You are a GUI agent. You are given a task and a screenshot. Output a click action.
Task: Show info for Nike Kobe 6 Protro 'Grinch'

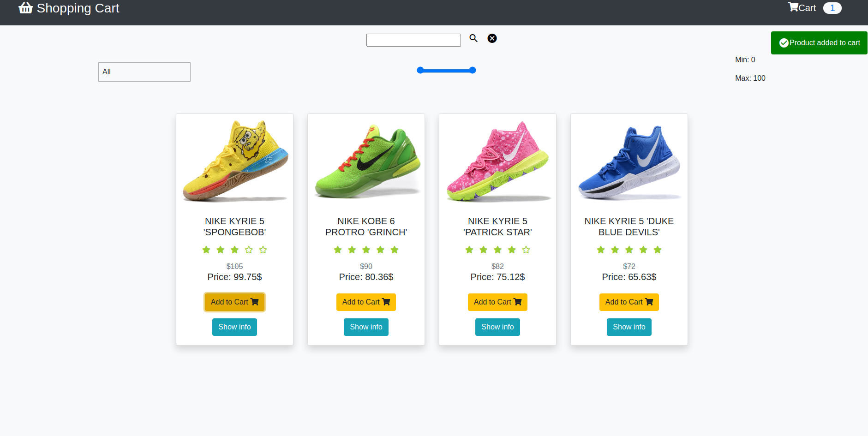[x=366, y=327]
